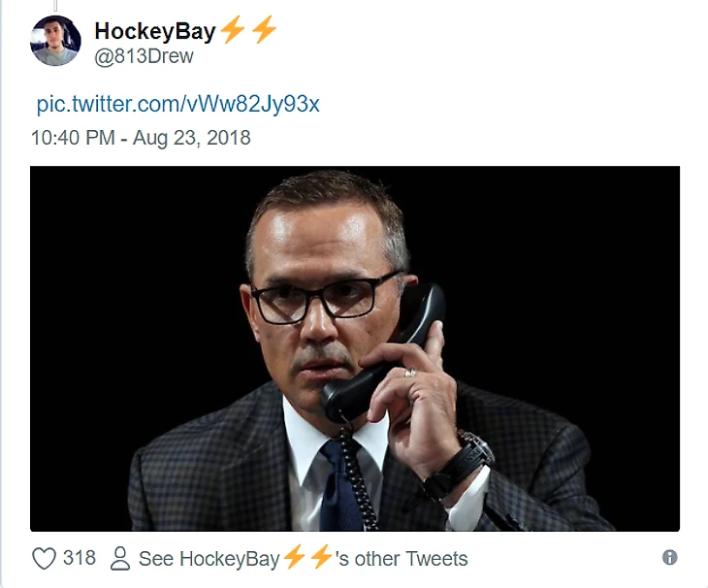Screen dimensions: 708x588
Task: Click second lightning bolt beside HockeyBay name
Action: pyautogui.click(x=263, y=29)
